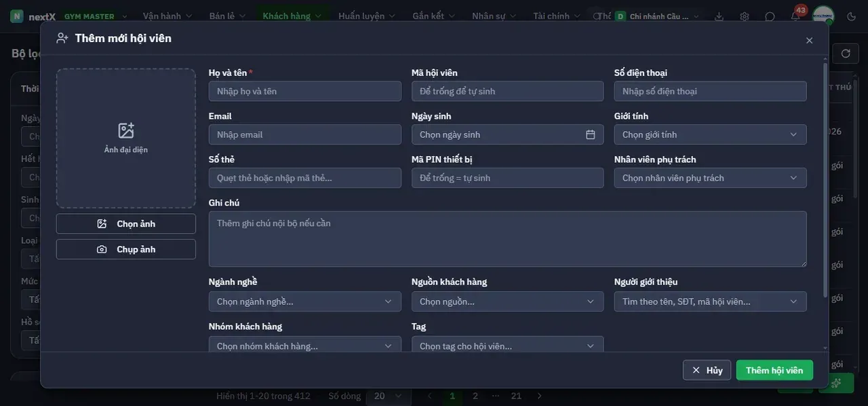Open the notifications bell with 43 badge

795,16
